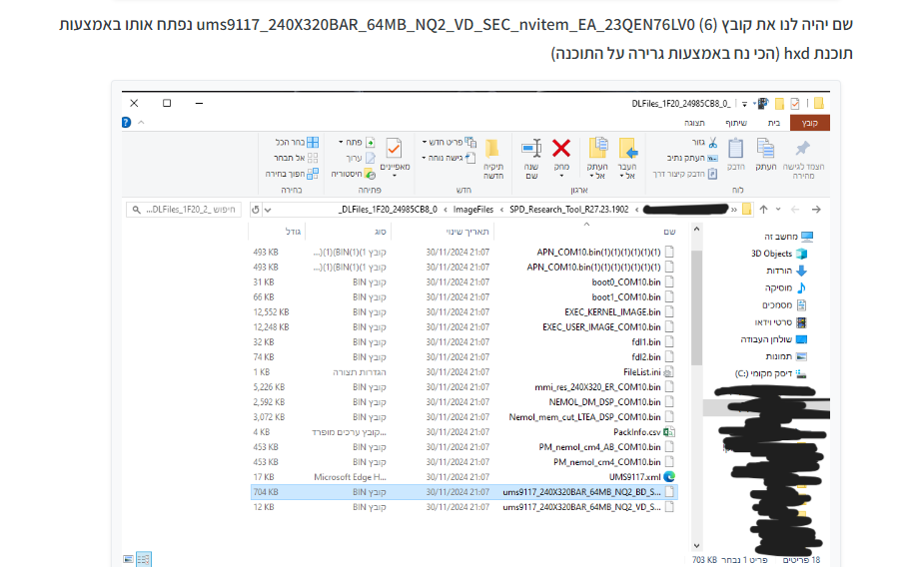This screenshot has height=567, width=924.
Task: Click the search box for DLFiles_1F20
Action: (x=183, y=210)
